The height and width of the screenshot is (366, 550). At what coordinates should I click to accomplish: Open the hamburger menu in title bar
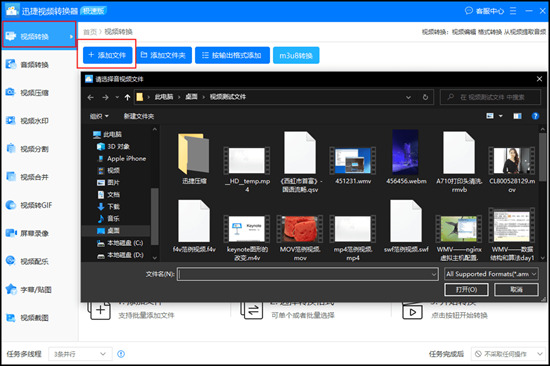pos(513,11)
